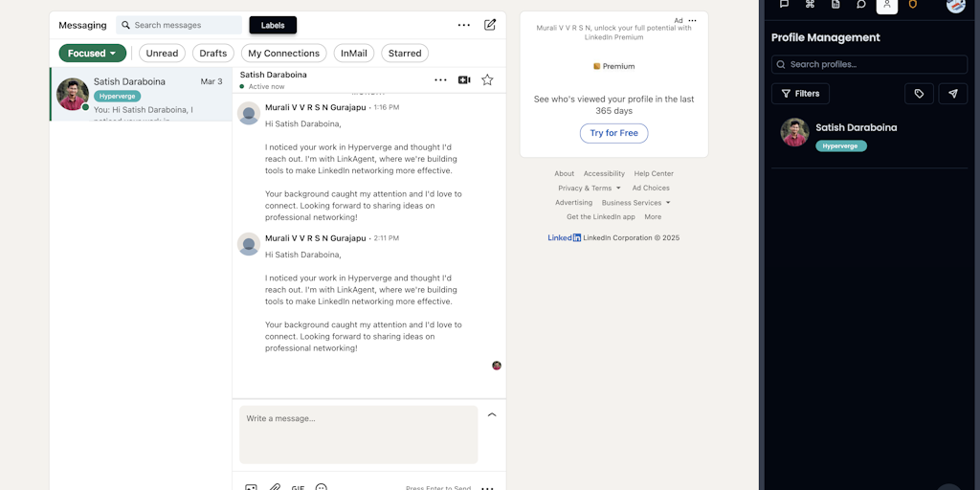This screenshot has width=980, height=490.
Task: Open the conversation options three-dots menu
Action: tap(440, 80)
